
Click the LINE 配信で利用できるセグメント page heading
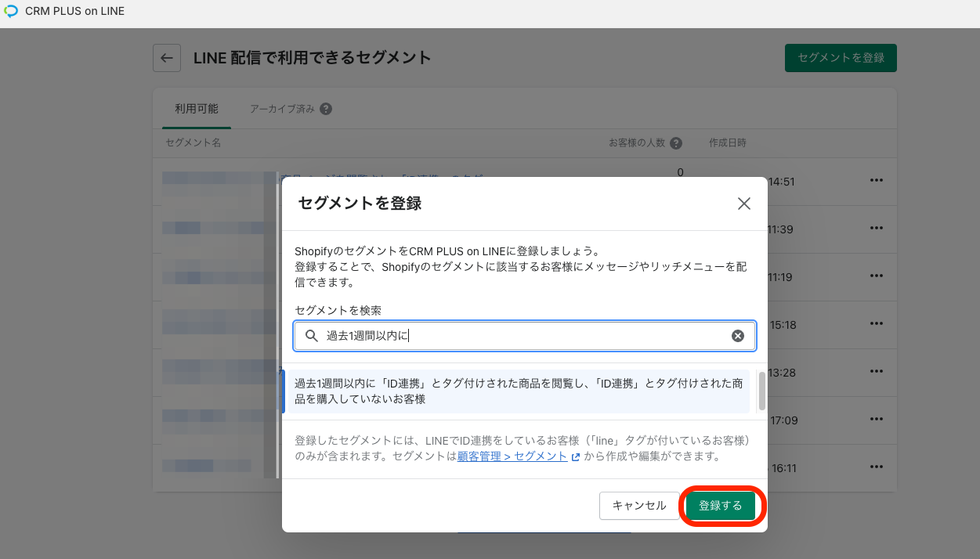[x=313, y=58]
